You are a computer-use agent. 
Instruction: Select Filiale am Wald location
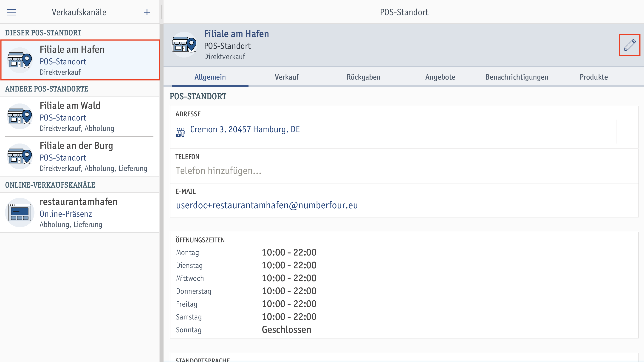click(80, 116)
